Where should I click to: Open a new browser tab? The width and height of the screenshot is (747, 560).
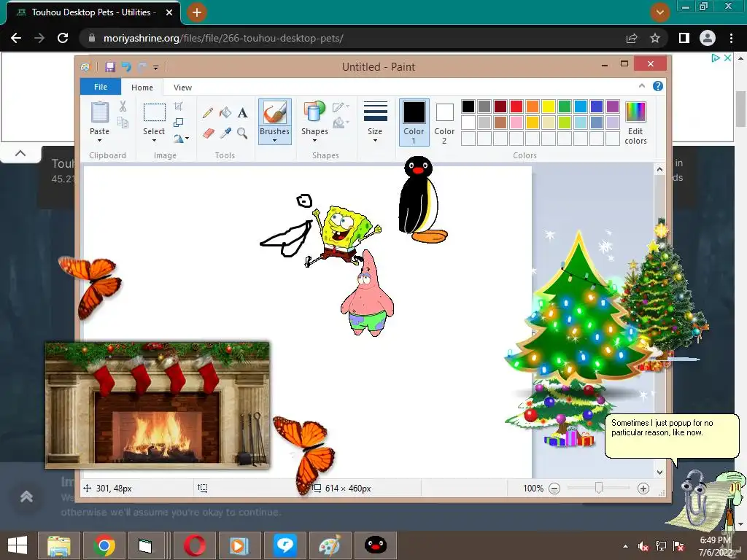click(x=197, y=12)
